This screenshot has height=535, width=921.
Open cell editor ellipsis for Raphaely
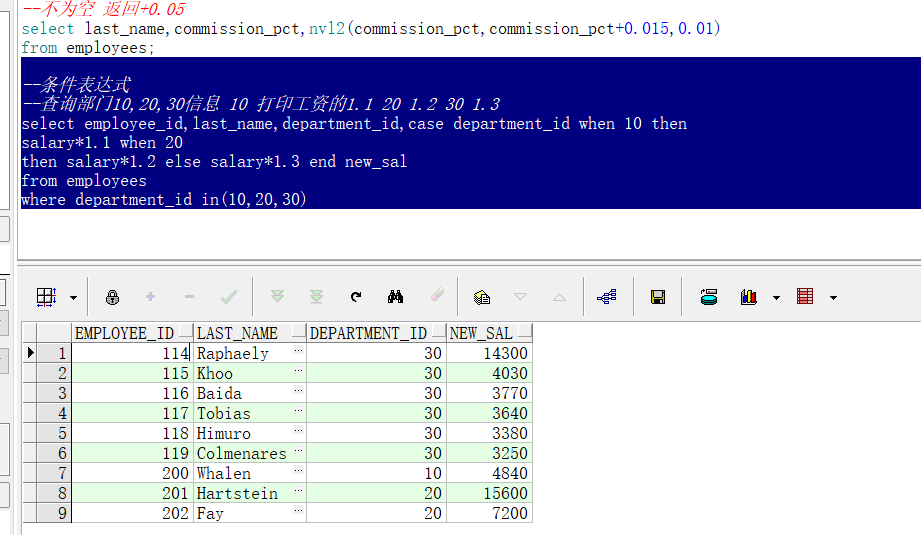click(298, 351)
